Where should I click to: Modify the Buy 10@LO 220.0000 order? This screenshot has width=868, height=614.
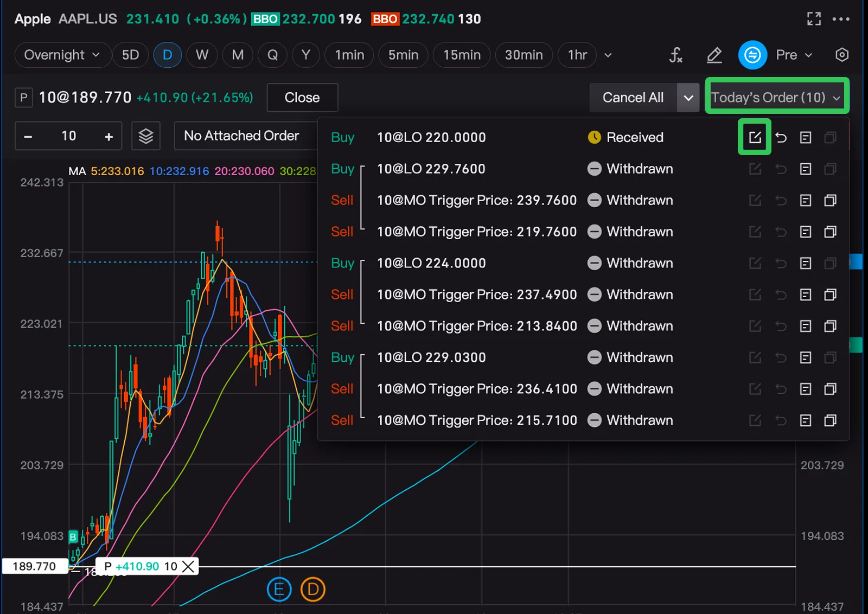pos(755,137)
